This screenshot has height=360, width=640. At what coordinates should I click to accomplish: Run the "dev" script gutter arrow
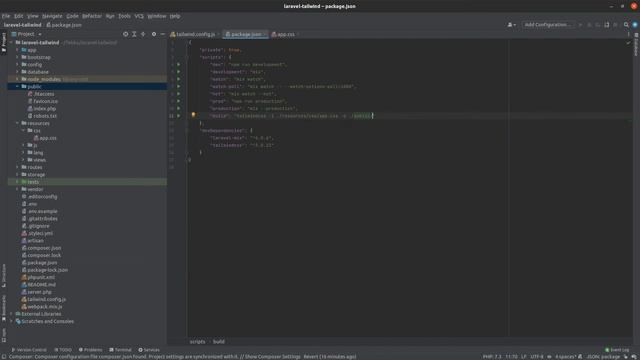pyautogui.click(x=178, y=64)
